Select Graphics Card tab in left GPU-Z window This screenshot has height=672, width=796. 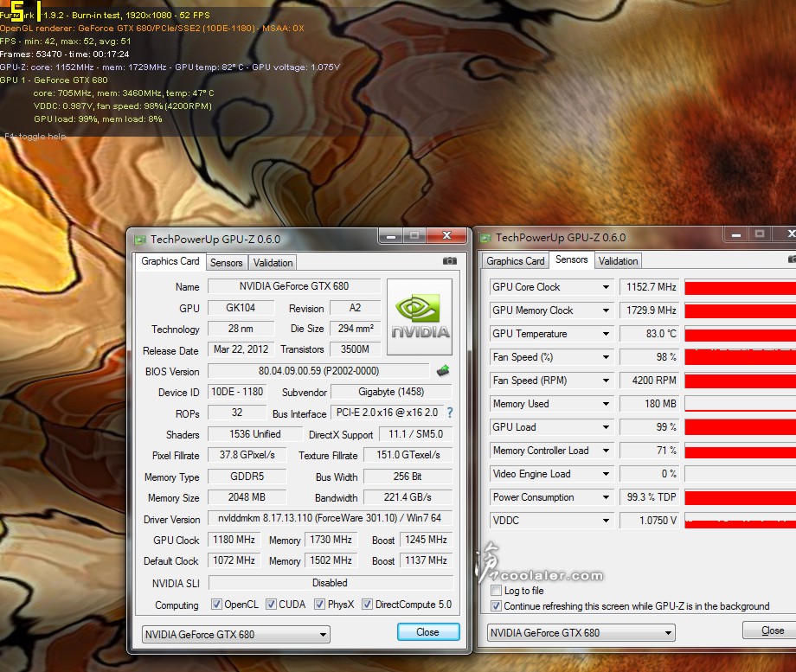[x=170, y=261]
